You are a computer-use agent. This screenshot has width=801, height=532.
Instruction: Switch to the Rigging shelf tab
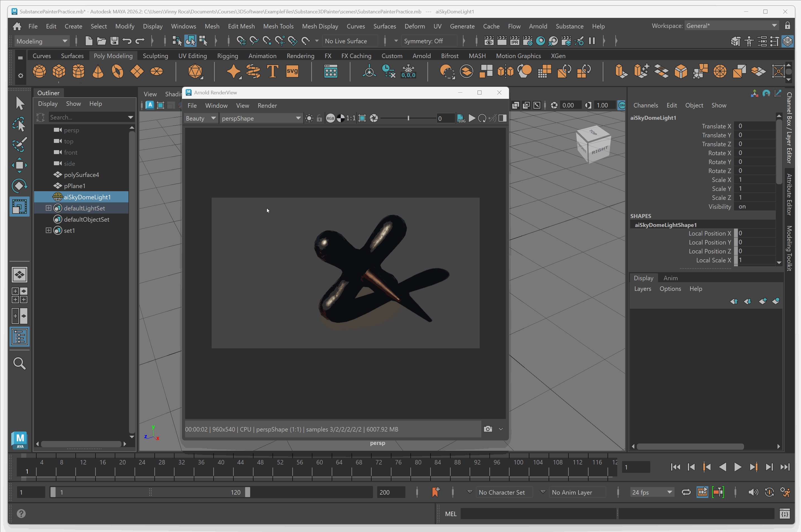point(228,56)
